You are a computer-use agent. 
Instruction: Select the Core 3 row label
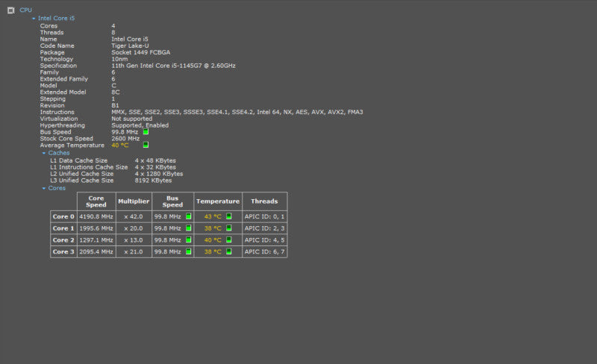(63, 251)
